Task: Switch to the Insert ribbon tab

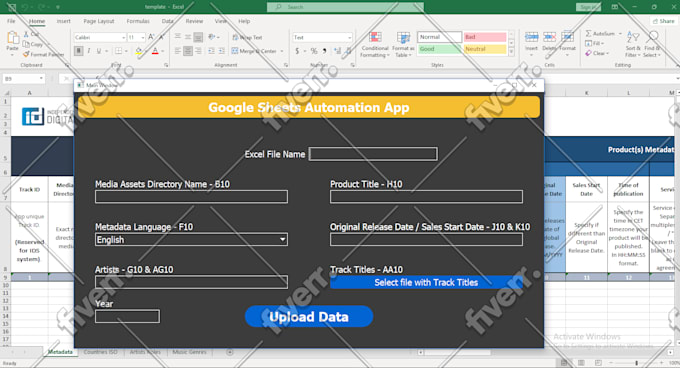Action: tap(63, 21)
